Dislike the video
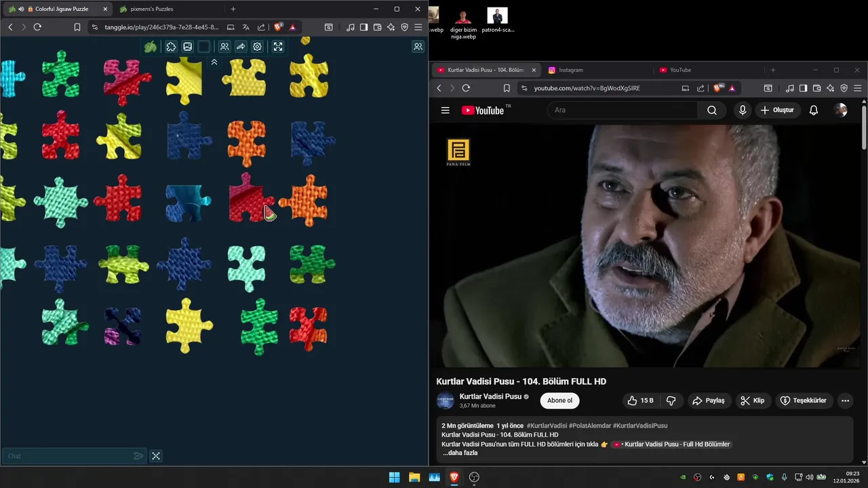The image size is (868, 488). [671, 401]
